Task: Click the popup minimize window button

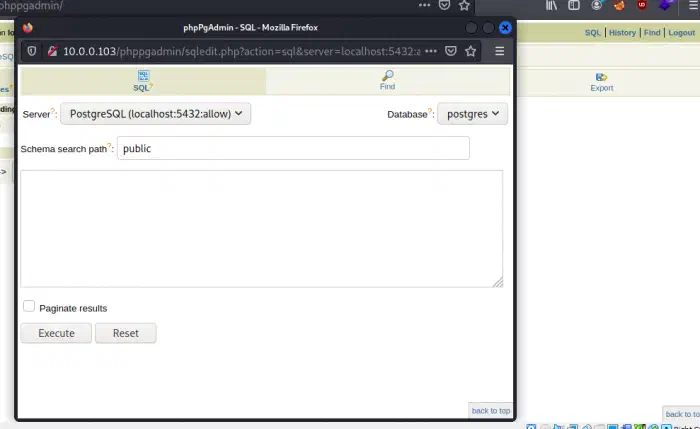Action: (471, 28)
